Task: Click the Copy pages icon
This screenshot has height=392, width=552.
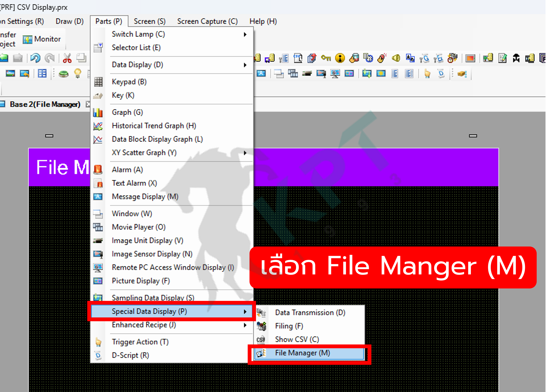Action: 81,58
